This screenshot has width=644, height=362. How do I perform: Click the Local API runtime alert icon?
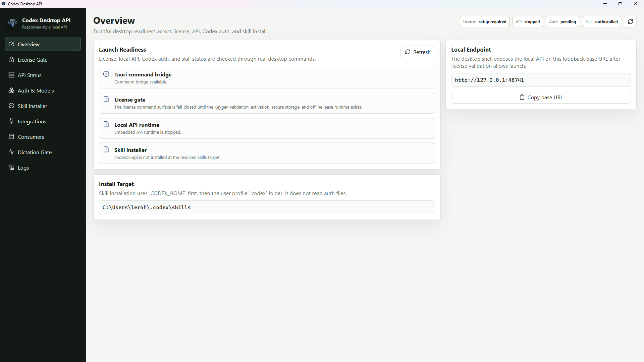[106, 124]
